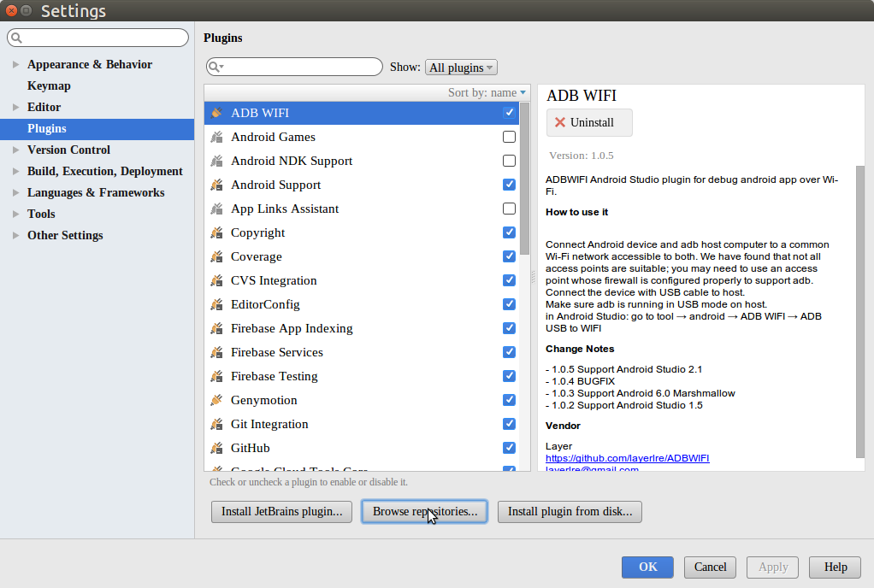This screenshot has width=874, height=588.
Task: Open Other Settings page
Action: coord(65,235)
